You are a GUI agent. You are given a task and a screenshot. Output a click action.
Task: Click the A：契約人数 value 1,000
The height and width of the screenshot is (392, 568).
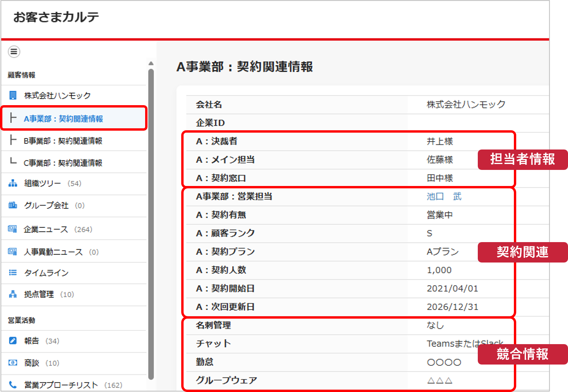click(x=439, y=270)
